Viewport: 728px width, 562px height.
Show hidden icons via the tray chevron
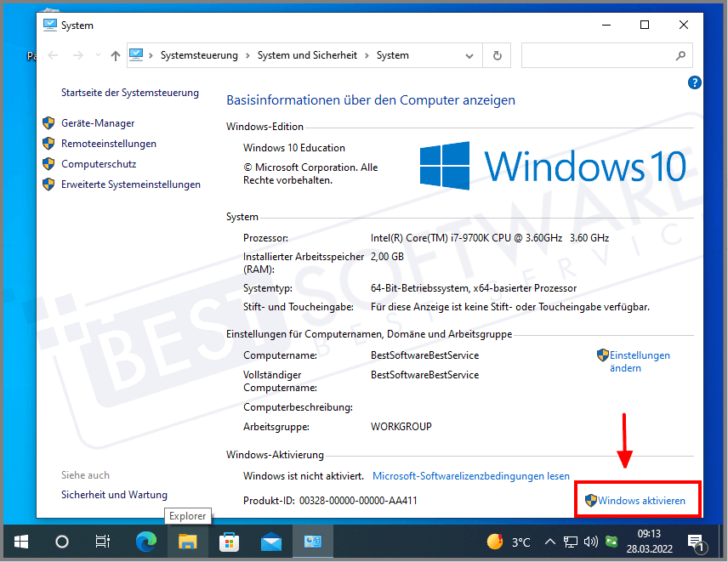pyautogui.click(x=550, y=542)
